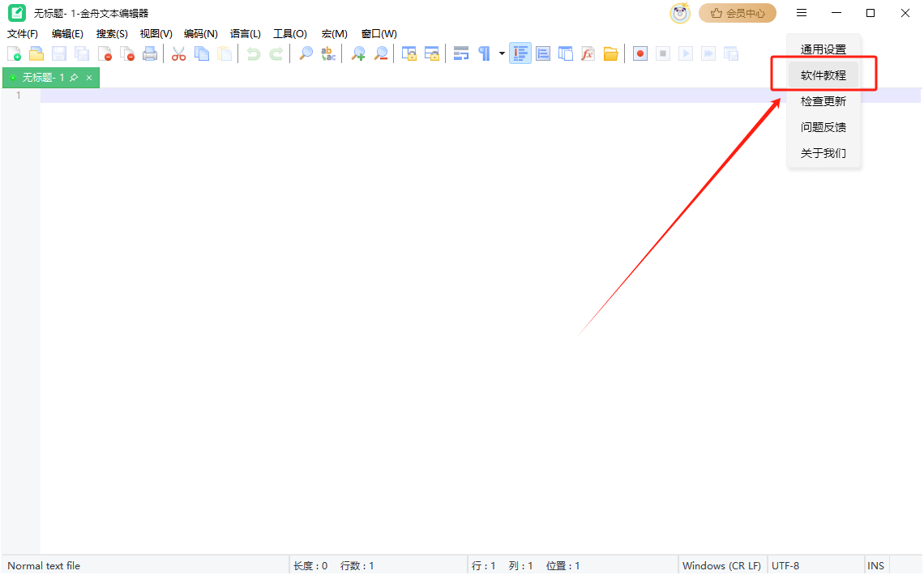Zoom in with magnifier plus icon
Viewport: 924px width, 575px height.
point(357,54)
